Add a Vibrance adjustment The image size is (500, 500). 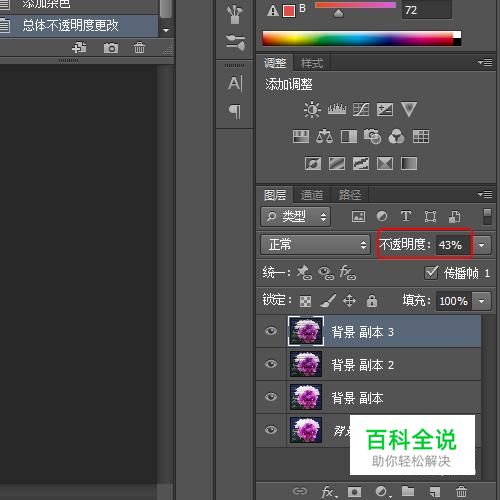point(409,110)
